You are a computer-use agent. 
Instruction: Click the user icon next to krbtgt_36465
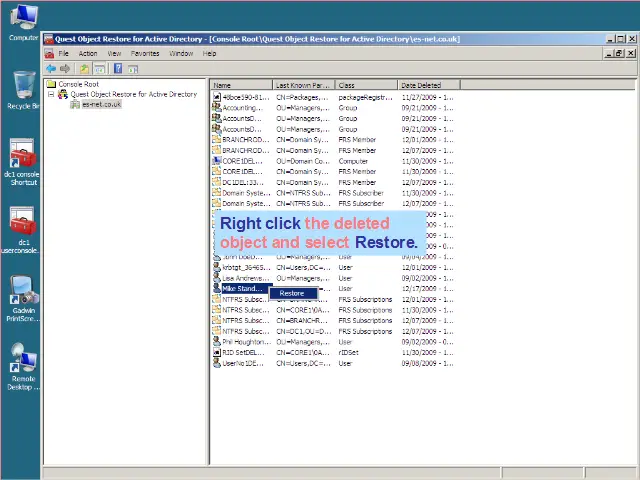[x=216, y=267]
